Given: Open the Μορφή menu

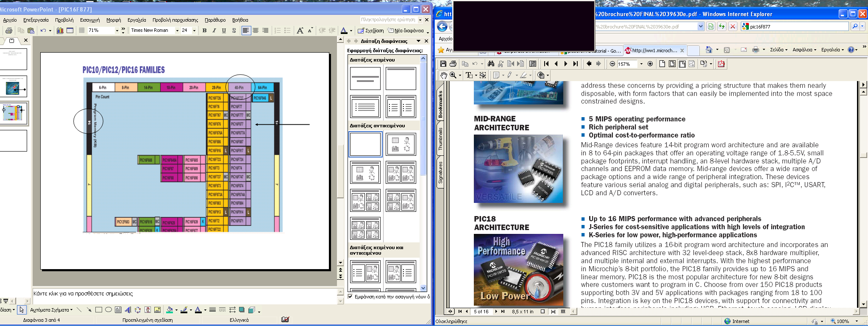Looking at the screenshot, I should click(114, 20).
